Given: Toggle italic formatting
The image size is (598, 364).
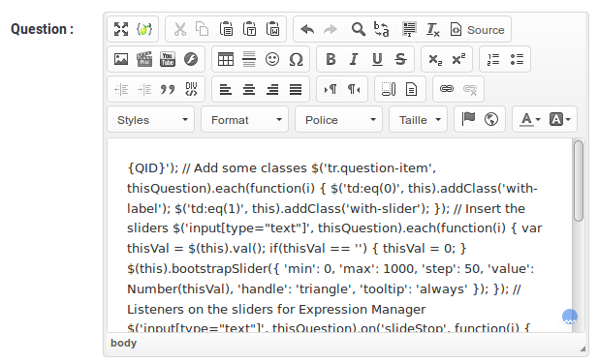Looking at the screenshot, I should click(354, 59).
